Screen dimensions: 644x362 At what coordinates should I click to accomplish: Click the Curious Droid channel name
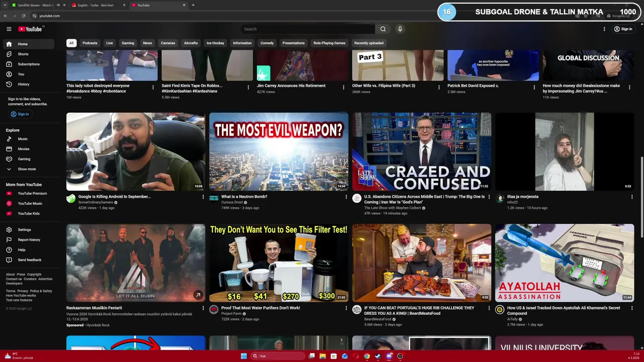(231, 203)
